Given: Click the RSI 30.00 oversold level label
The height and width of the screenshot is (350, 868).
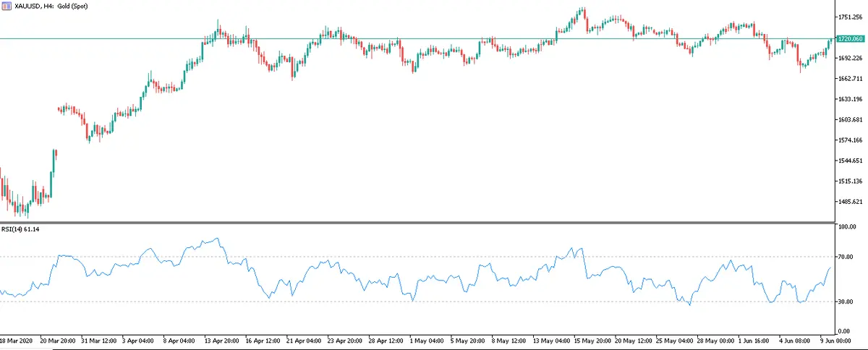Looking at the screenshot, I should (x=846, y=301).
